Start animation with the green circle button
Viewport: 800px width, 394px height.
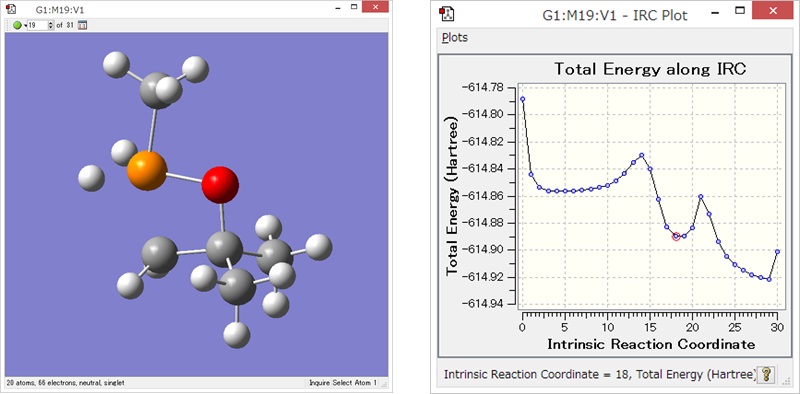click(x=17, y=25)
